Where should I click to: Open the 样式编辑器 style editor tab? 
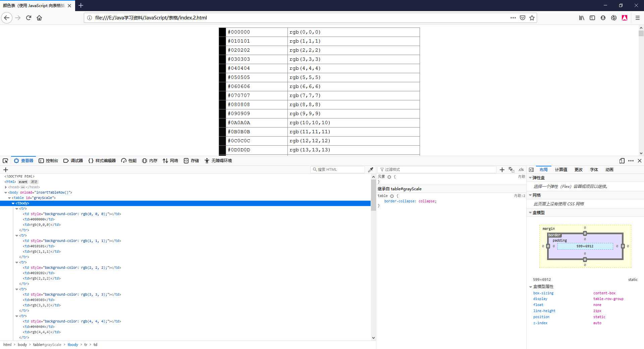click(x=102, y=161)
